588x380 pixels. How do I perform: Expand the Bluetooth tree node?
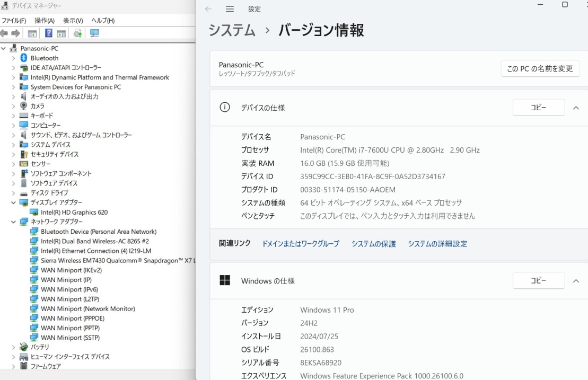coord(13,58)
